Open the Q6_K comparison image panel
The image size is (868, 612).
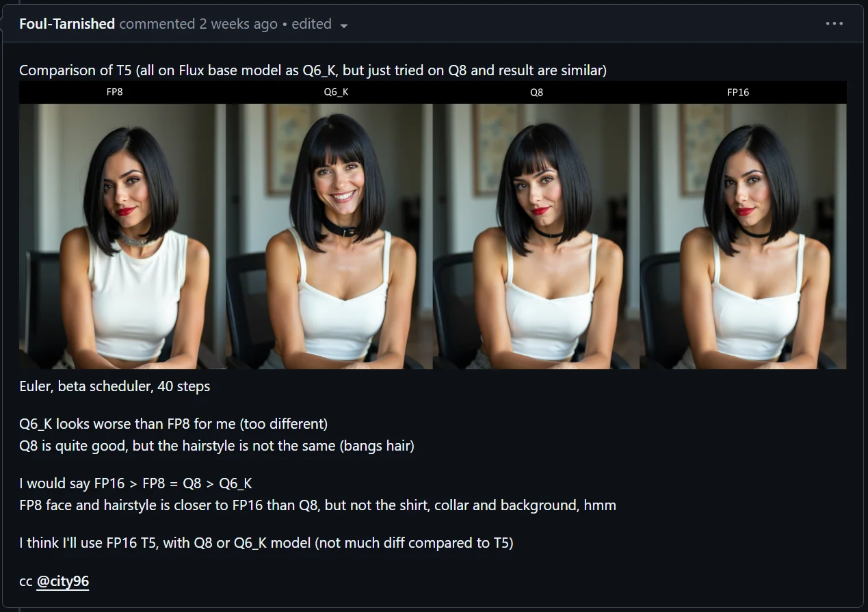tap(329, 236)
